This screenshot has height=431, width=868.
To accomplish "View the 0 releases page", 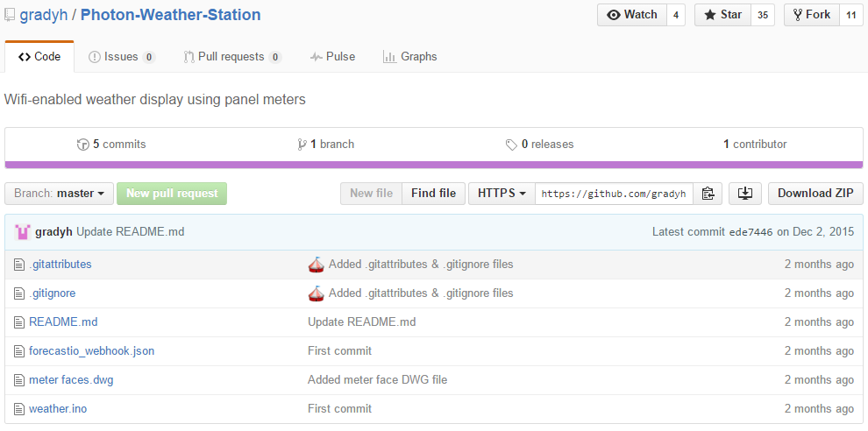I will pos(540,145).
